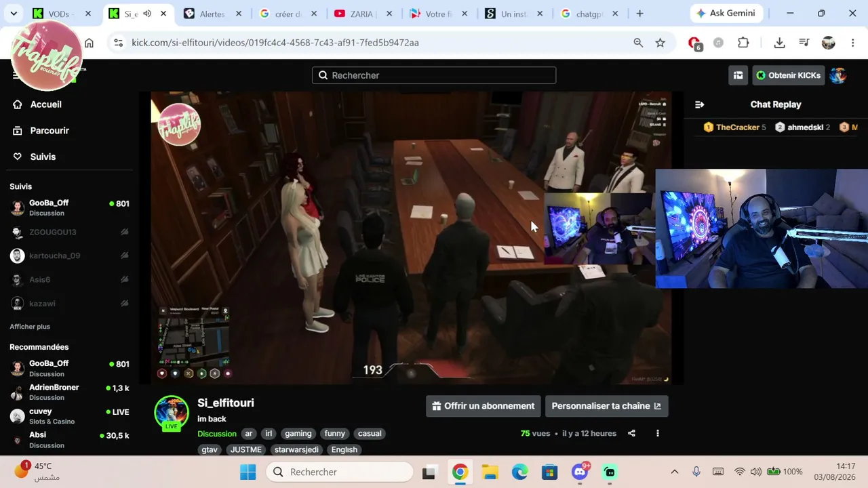The height and width of the screenshot is (488, 868).
Task: Expand the followed list with Afficher plus
Action: [x=30, y=327]
